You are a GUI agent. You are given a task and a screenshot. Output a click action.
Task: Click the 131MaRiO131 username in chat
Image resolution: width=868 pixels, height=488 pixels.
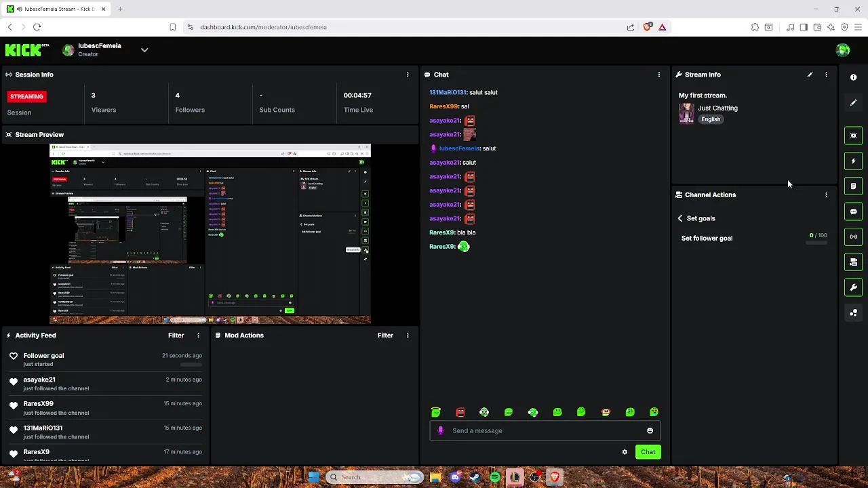(448, 92)
